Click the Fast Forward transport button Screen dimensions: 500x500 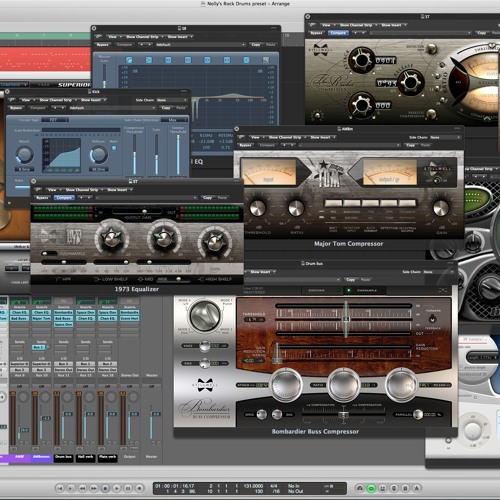pos(94,488)
